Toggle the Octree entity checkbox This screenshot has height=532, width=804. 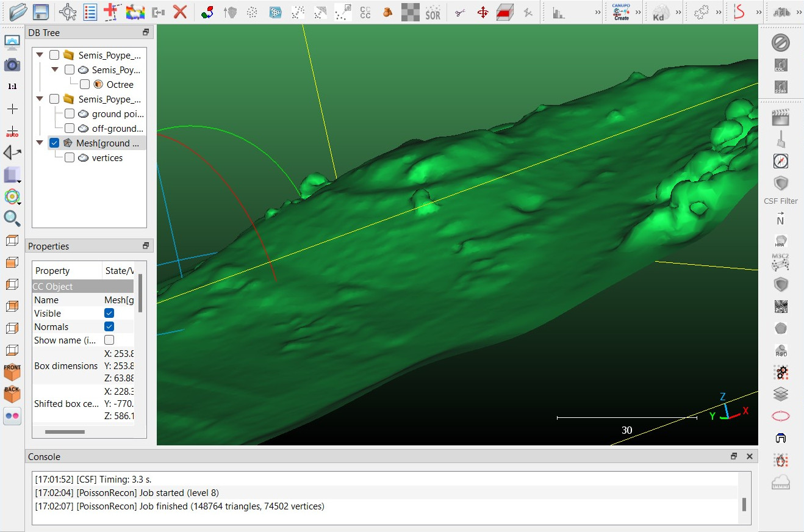point(85,85)
